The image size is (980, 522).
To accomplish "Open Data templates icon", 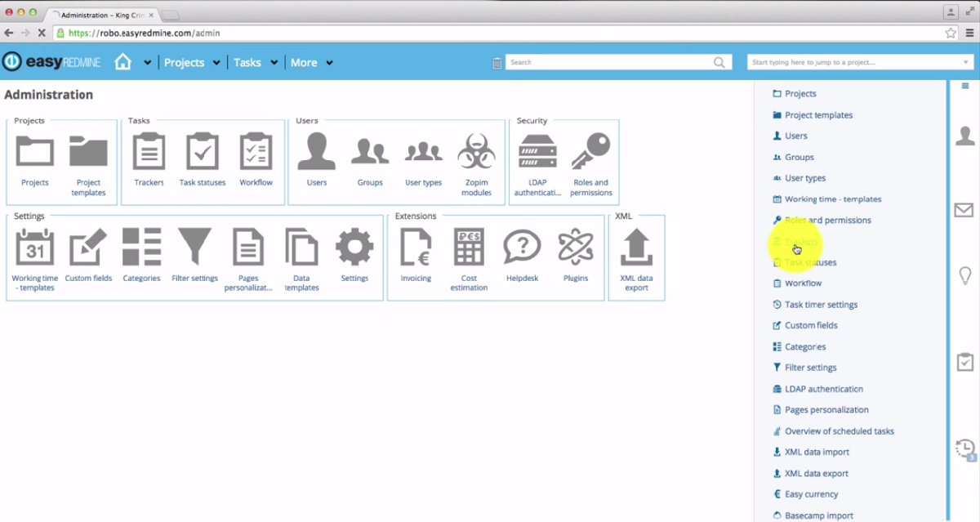I will click(x=301, y=247).
